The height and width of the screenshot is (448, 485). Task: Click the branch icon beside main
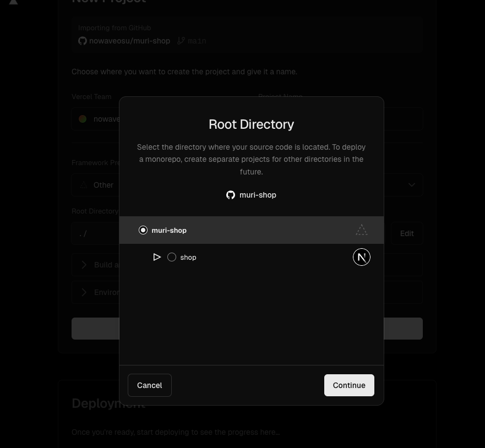pos(181,41)
